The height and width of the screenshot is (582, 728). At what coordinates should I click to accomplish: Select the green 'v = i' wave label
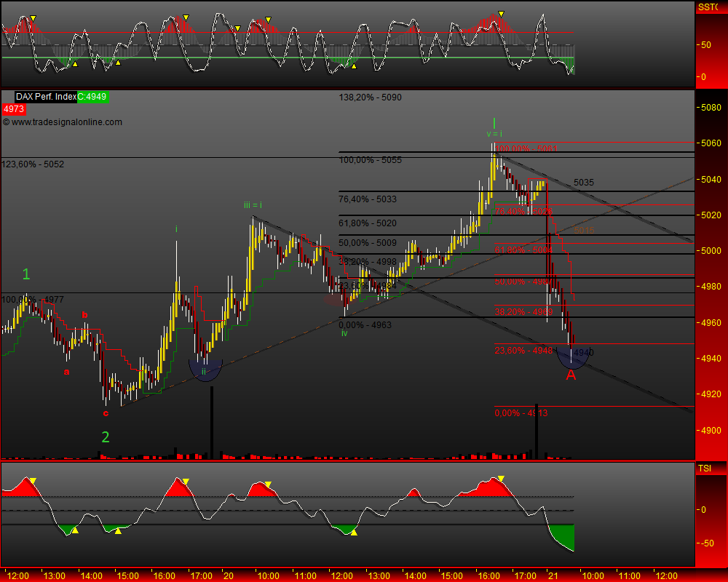(x=494, y=133)
